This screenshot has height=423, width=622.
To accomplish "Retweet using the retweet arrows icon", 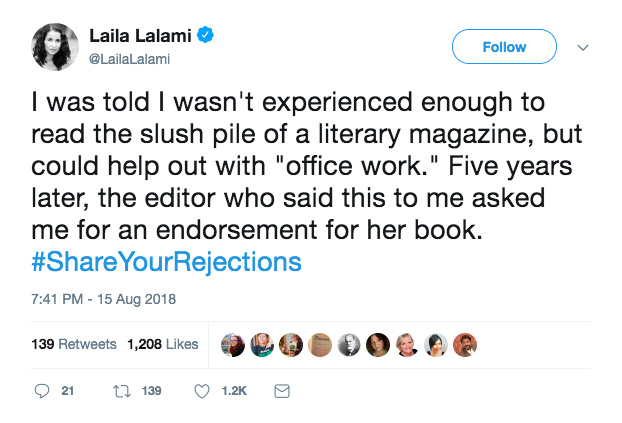I will pos(123,390).
